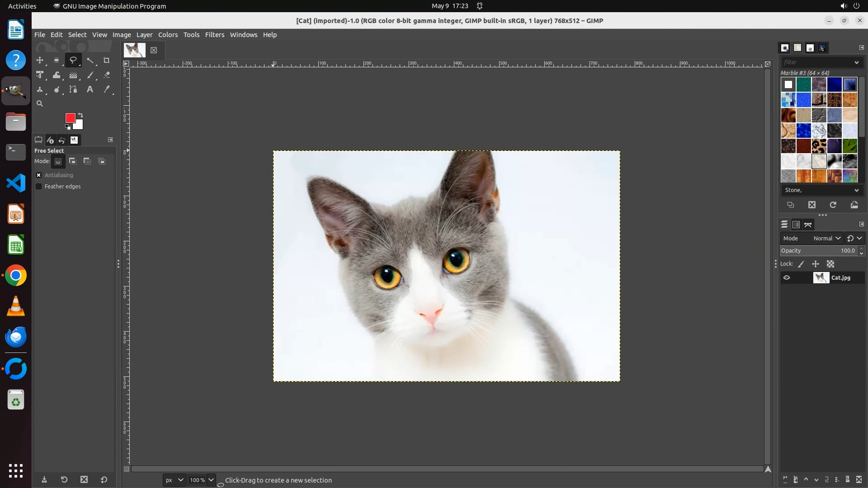Select the Crop tool

pos(107,60)
